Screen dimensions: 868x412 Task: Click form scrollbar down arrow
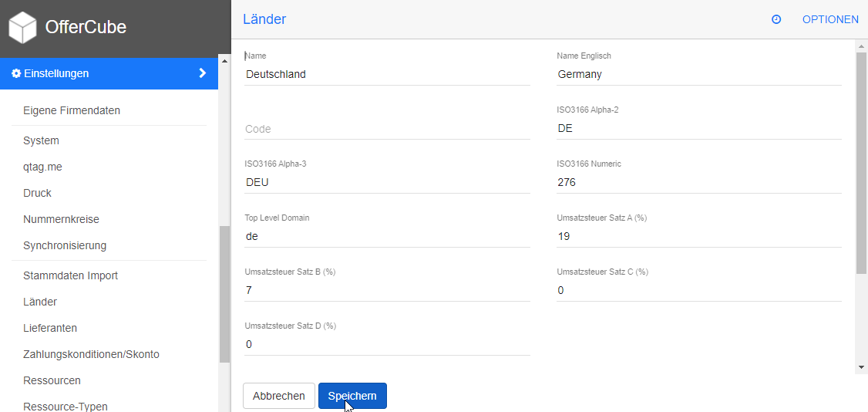coord(861,366)
